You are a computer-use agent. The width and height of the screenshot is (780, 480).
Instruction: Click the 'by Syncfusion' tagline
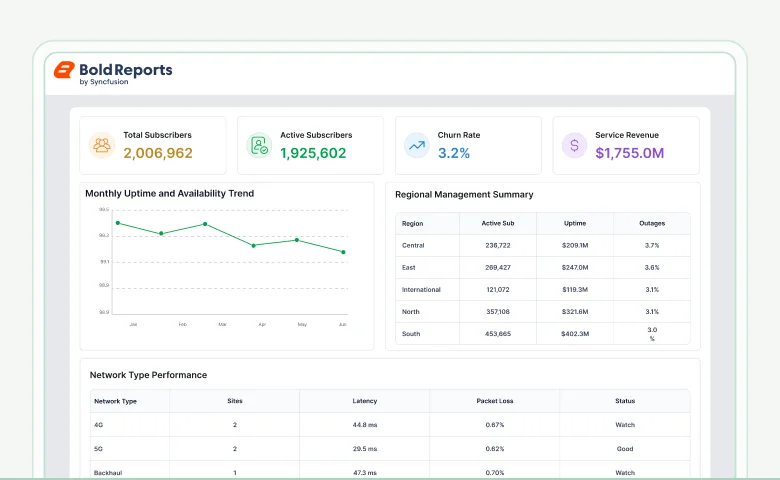coord(104,82)
